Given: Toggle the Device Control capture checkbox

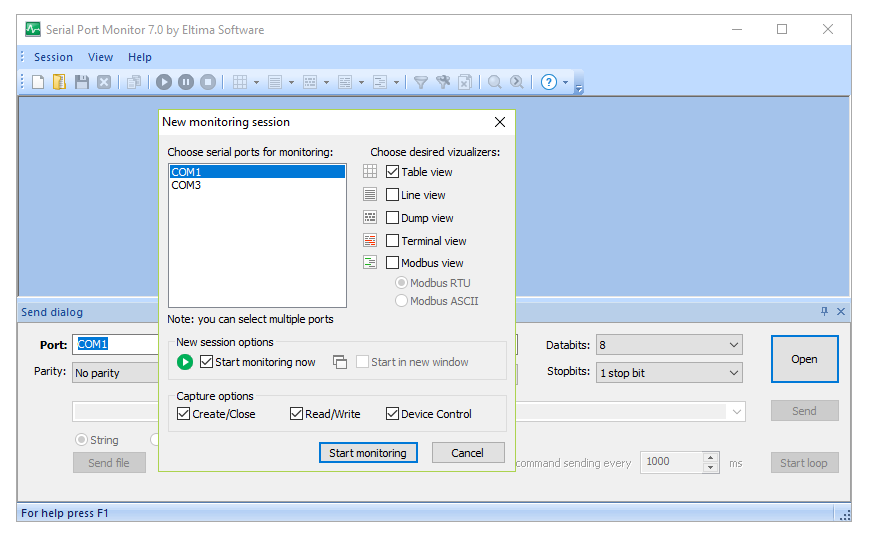Looking at the screenshot, I should click(x=392, y=414).
